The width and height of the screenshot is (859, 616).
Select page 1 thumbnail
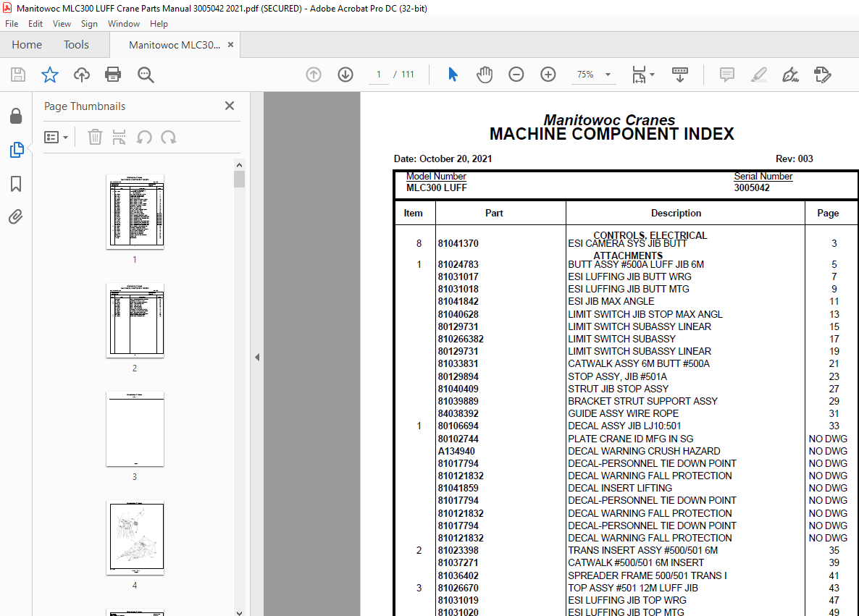pos(135,212)
